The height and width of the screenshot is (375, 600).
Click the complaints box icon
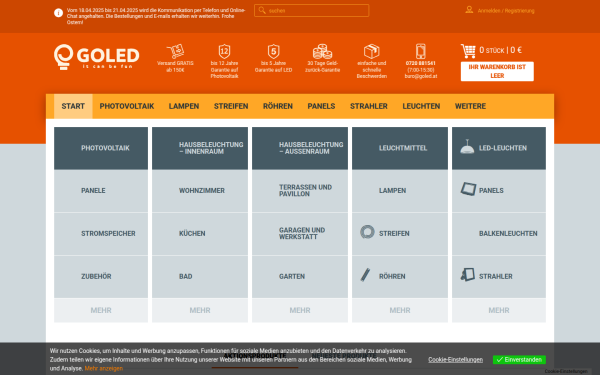pyautogui.click(x=372, y=51)
